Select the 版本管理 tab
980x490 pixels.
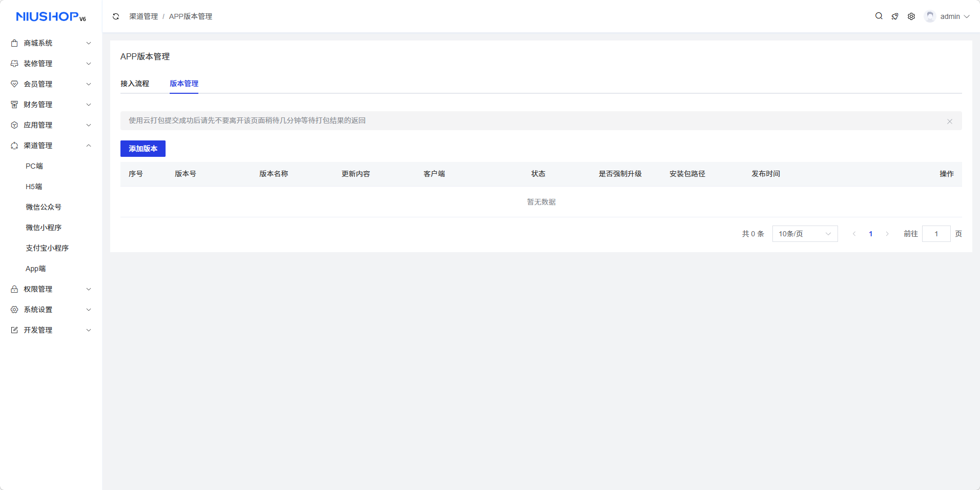(184, 84)
